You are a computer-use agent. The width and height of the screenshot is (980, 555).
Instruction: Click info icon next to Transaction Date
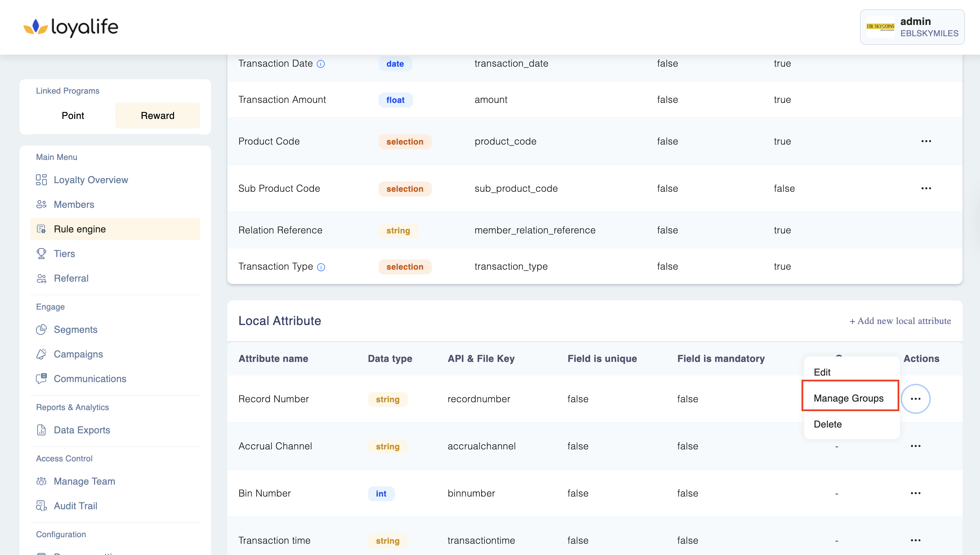(x=321, y=64)
